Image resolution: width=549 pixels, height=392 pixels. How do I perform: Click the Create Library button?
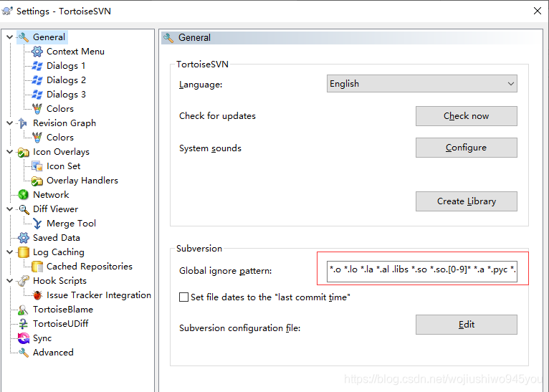(x=467, y=201)
